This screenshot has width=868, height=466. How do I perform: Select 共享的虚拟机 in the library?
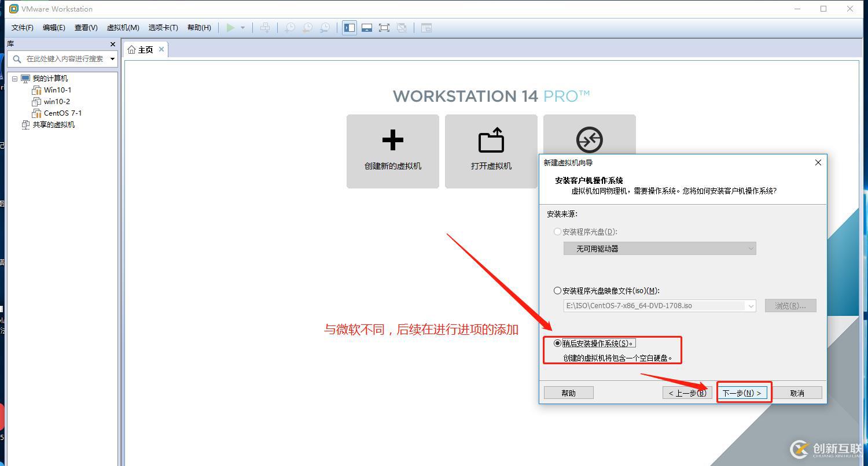(53, 125)
